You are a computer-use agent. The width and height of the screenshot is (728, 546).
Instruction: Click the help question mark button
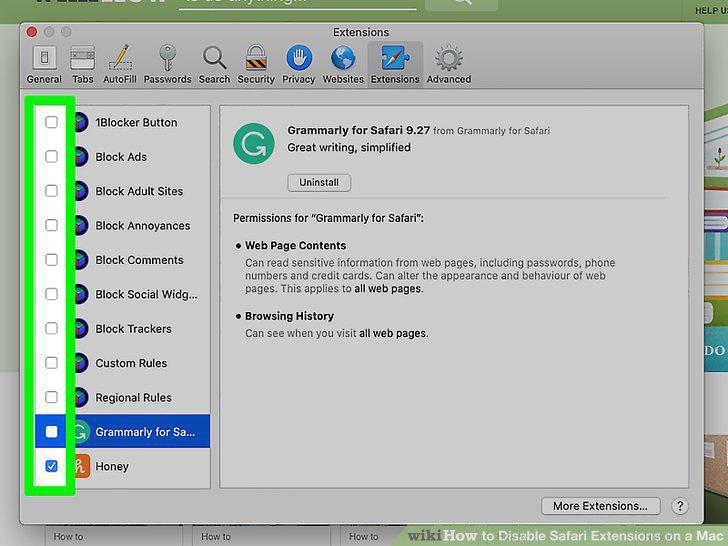tap(680, 506)
